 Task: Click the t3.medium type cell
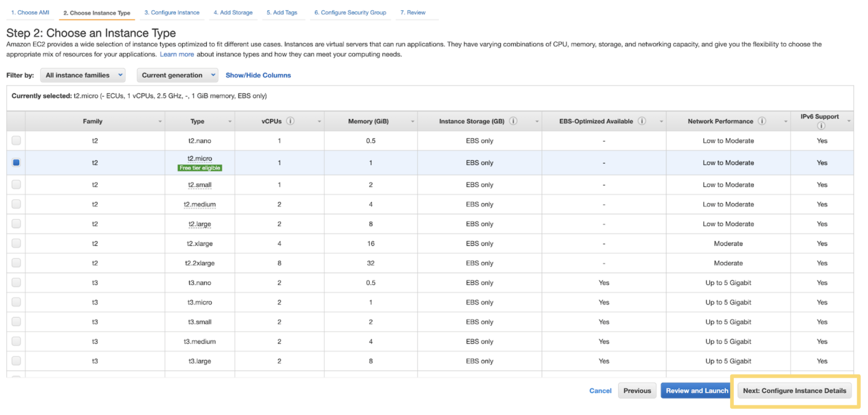[200, 341]
